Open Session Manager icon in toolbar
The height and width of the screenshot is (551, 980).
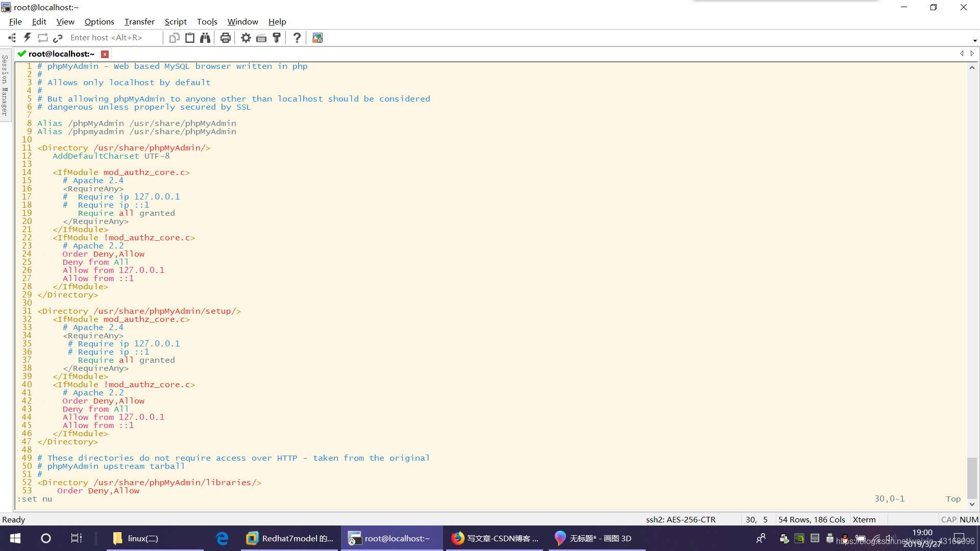point(12,38)
